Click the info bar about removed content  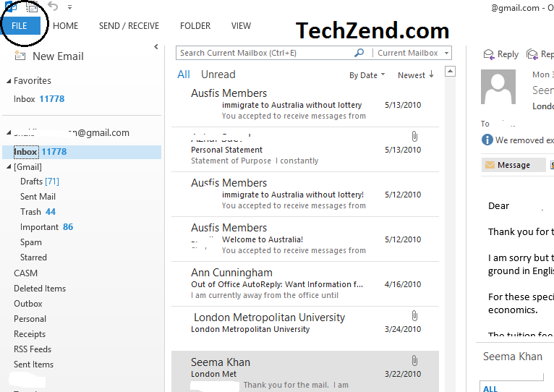point(518,140)
